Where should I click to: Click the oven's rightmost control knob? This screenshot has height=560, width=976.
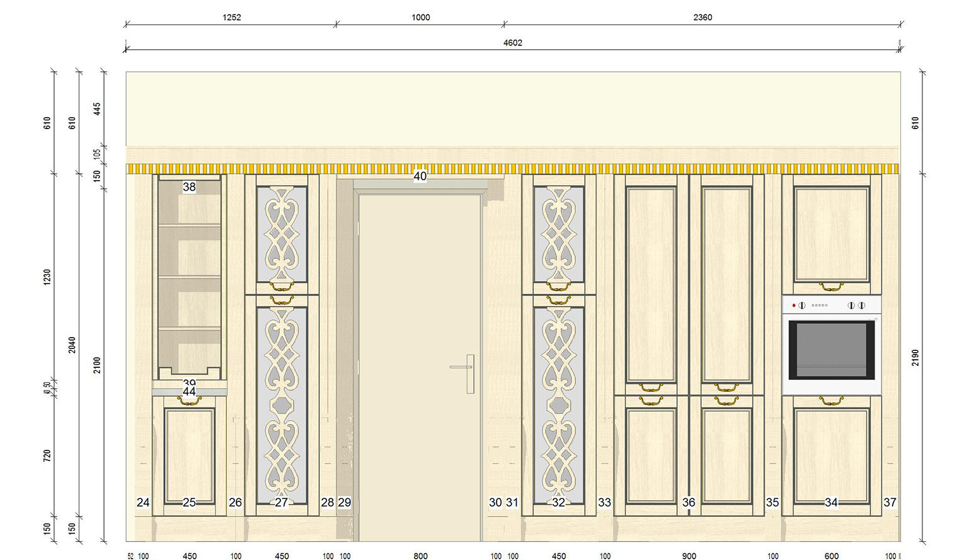861,306
